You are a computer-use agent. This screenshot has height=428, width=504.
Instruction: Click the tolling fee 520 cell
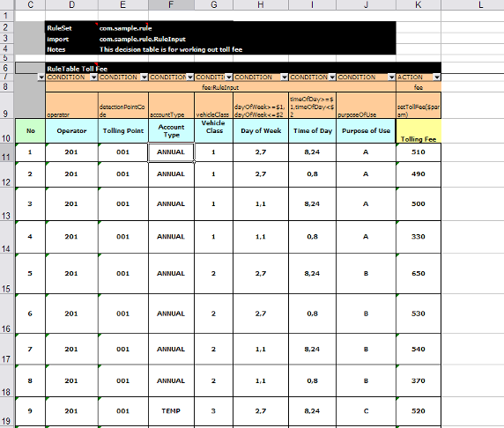(x=419, y=411)
